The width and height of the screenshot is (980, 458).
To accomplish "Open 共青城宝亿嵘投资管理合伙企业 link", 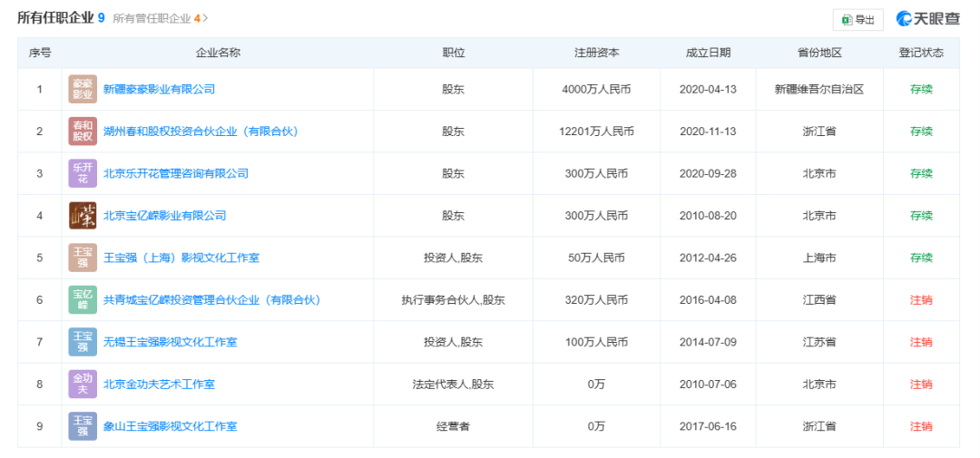I will click(211, 300).
